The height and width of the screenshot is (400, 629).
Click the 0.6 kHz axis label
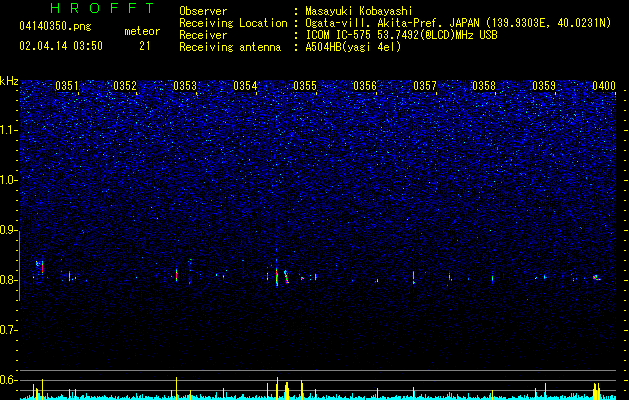point(9,380)
